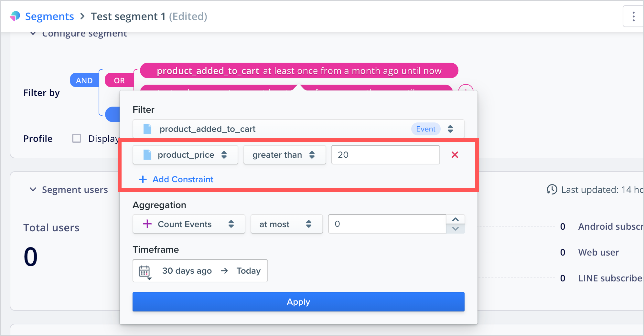Open the timeframe calendar icon

pos(145,271)
